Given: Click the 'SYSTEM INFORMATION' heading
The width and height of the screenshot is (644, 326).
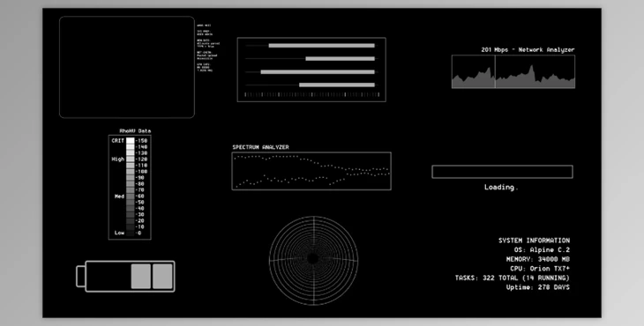Looking at the screenshot, I should point(534,241).
